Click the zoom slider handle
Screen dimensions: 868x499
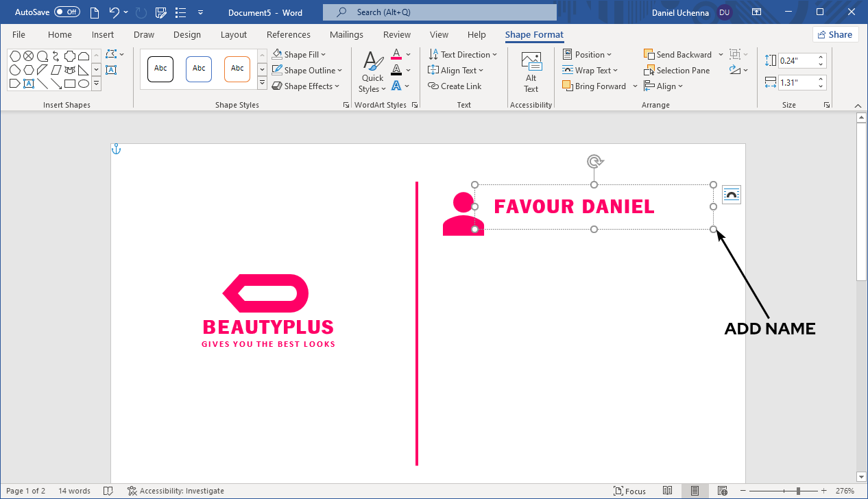pyautogui.click(x=798, y=491)
